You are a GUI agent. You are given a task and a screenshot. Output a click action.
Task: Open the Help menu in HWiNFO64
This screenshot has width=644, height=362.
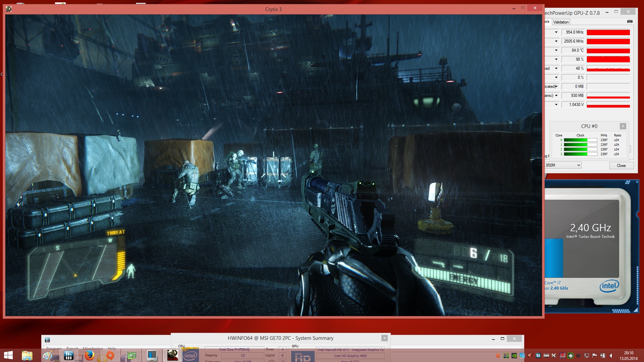coord(112,349)
